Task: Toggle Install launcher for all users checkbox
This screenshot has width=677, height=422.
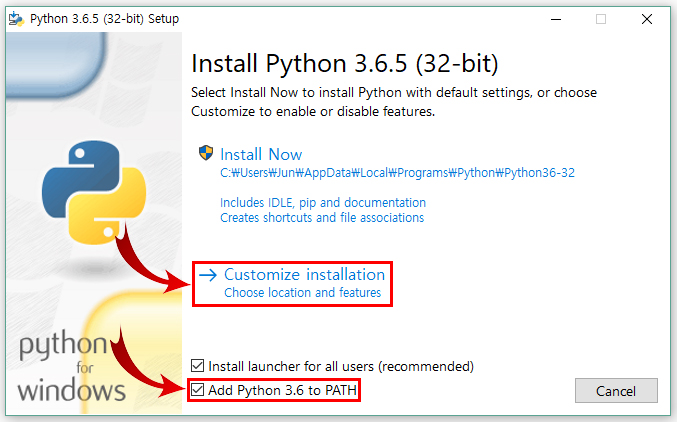Action: (x=198, y=366)
